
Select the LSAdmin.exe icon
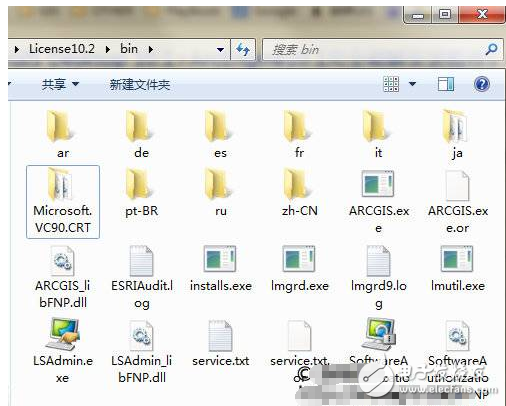click(63, 334)
